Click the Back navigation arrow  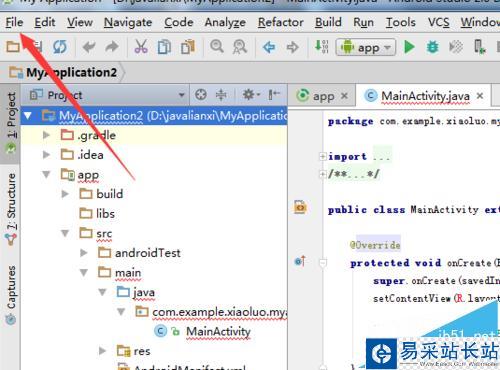(x=269, y=47)
